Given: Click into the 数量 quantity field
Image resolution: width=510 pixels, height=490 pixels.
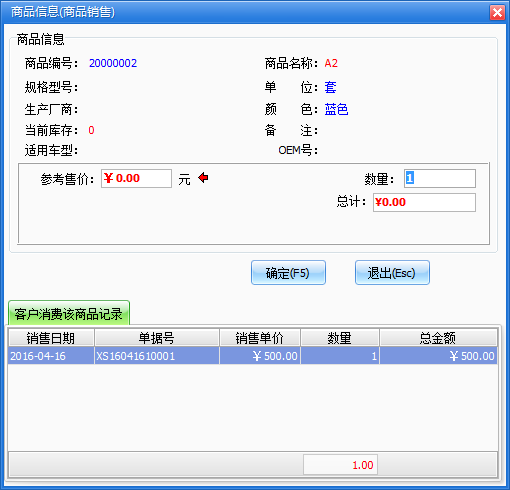Looking at the screenshot, I should click(x=440, y=178).
